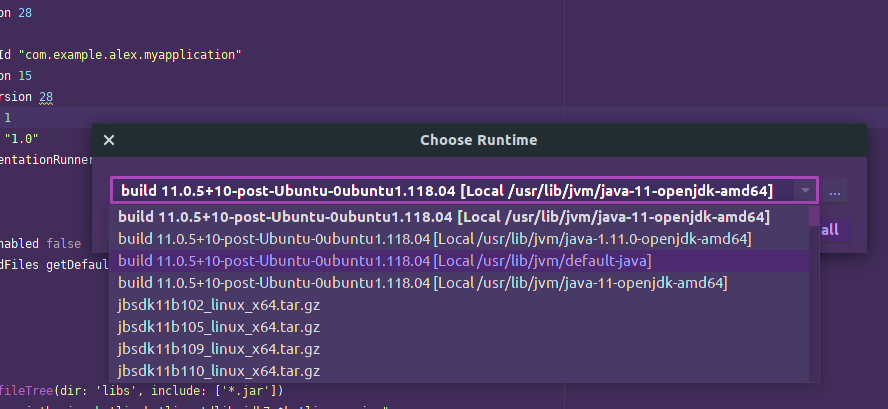Click the 'libs' fileTree line in editor
This screenshot has height=409, width=888.
(x=142, y=391)
